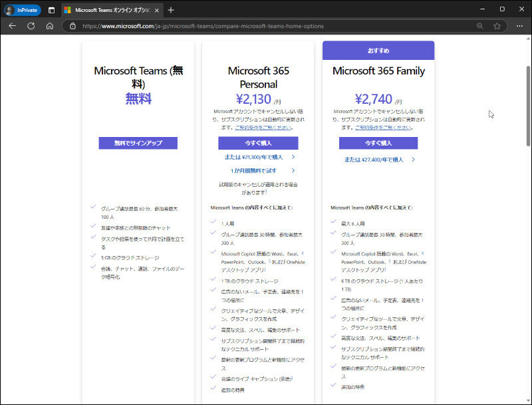Open the browser home page icon
The width and height of the screenshot is (532, 405).
49,26
